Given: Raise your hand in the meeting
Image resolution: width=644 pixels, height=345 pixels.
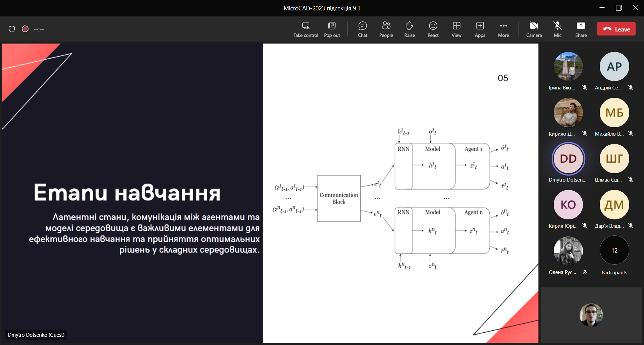Looking at the screenshot, I should coord(409,29).
